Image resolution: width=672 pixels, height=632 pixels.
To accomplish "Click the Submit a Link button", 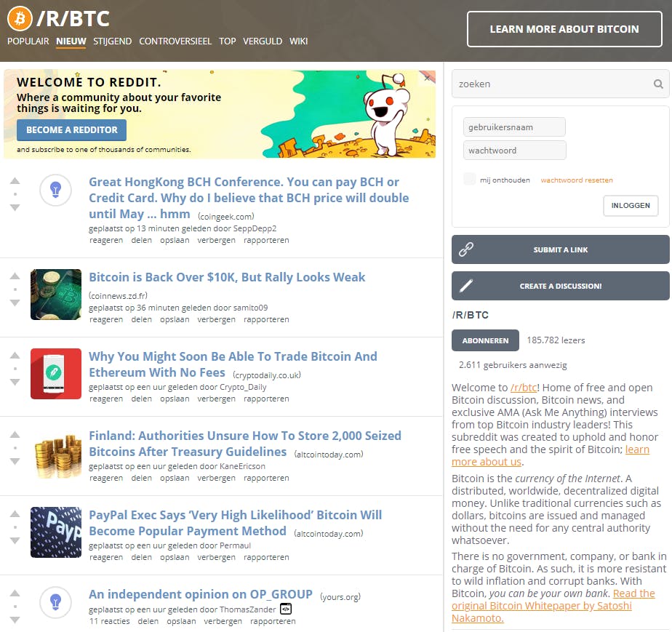I will 561,249.
